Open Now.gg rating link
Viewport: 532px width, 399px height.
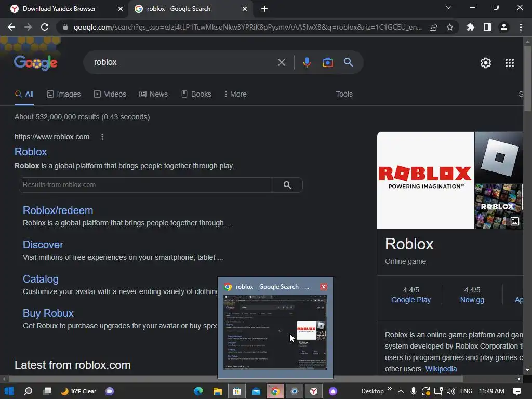click(472, 300)
